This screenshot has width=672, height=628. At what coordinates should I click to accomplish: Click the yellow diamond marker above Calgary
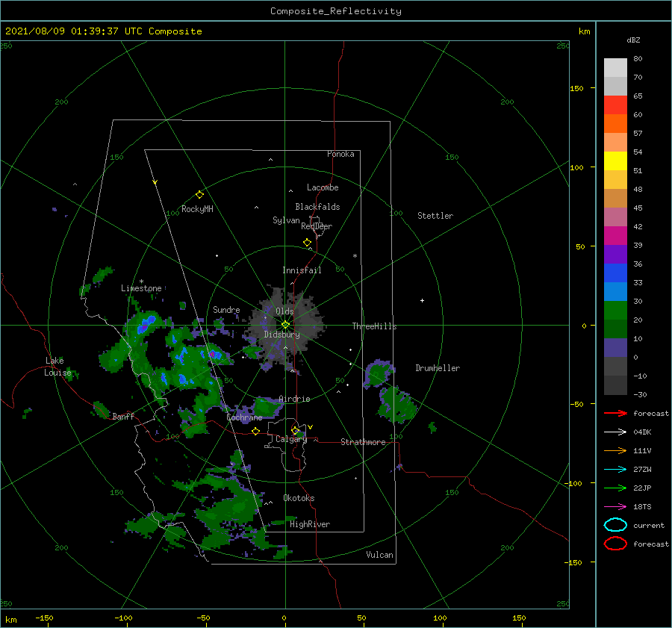point(295,430)
